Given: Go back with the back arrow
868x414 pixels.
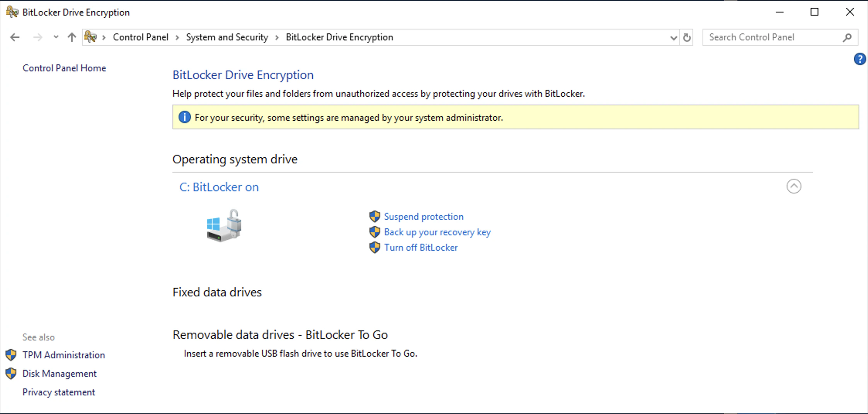Looking at the screenshot, I should coord(15,37).
